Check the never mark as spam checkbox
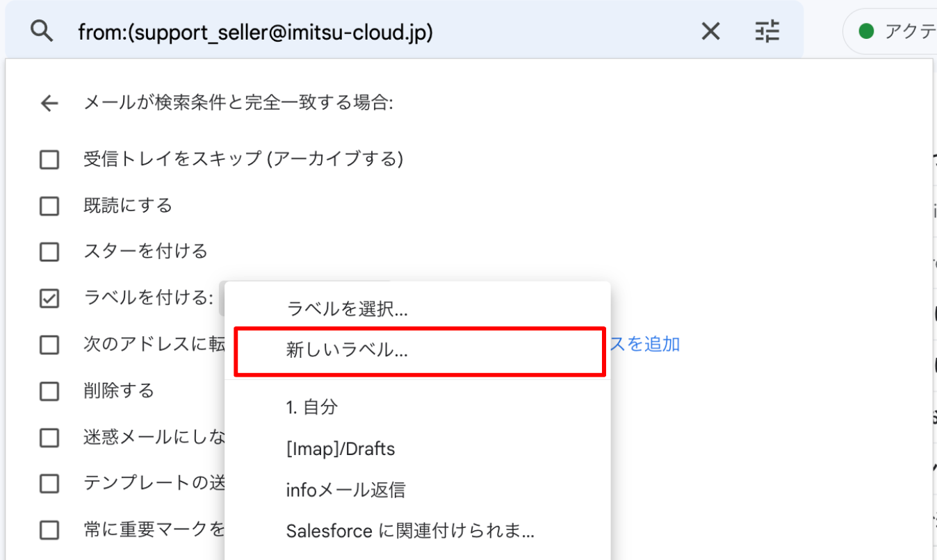937x560 pixels. click(x=49, y=438)
